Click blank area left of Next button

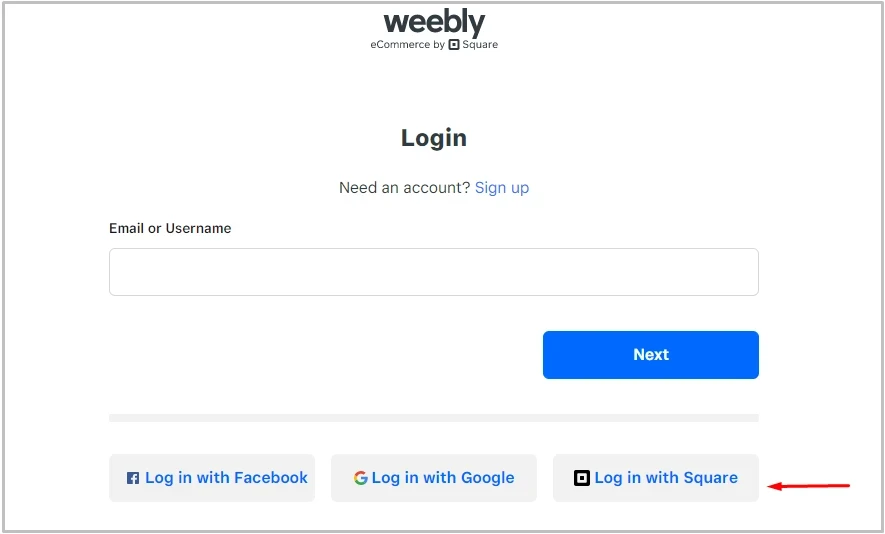(320, 355)
